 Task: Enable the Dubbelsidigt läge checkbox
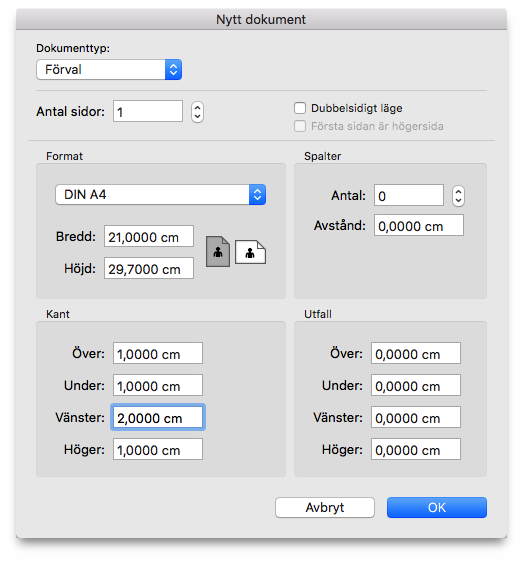[x=300, y=108]
